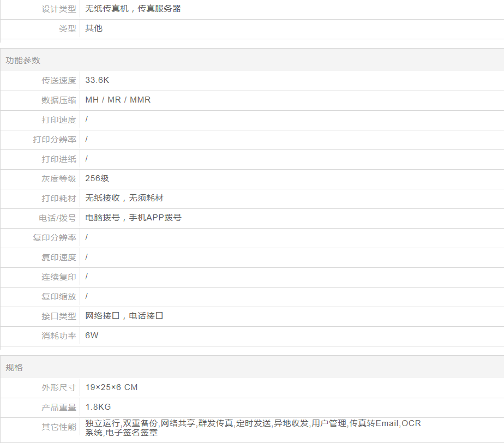Image resolution: width=504 pixels, height=443 pixels.
Task: Click the 19×25×6 CM dimensions value
Action: (111, 387)
